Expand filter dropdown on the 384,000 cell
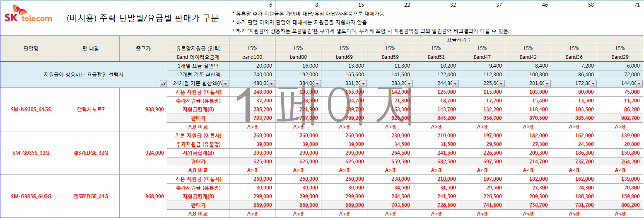Image resolution: width=644 pixels, height=218 pixels. (317, 83)
